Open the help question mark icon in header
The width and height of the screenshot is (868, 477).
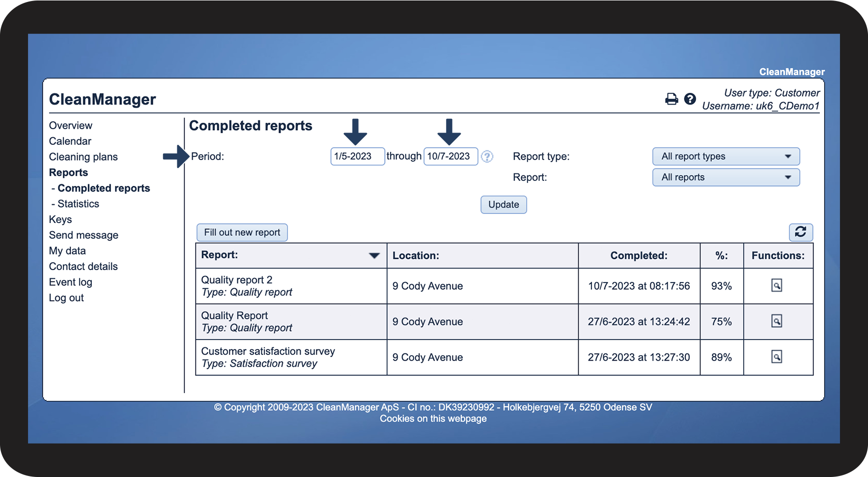tap(690, 99)
